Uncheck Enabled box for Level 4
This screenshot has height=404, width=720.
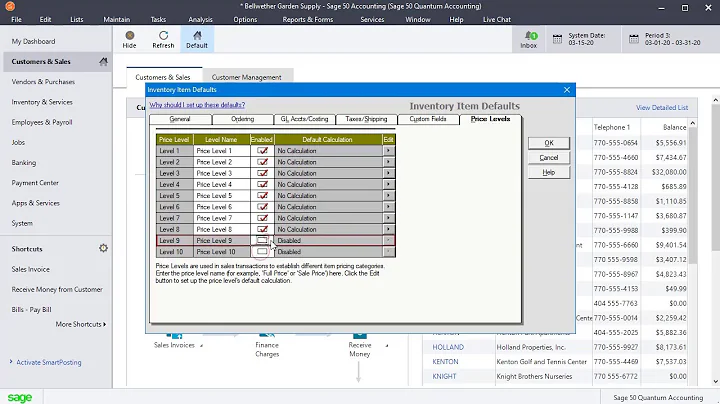coord(262,185)
